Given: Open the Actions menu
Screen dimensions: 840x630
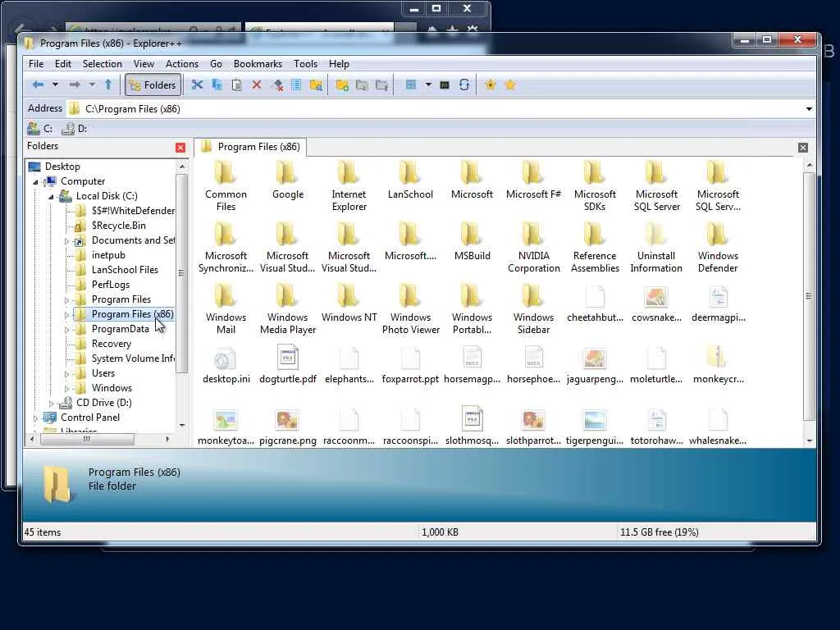Looking at the screenshot, I should click(181, 64).
